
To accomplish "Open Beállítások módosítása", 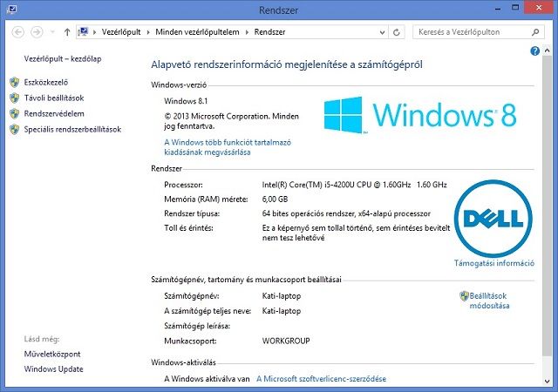I will [489, 301].
